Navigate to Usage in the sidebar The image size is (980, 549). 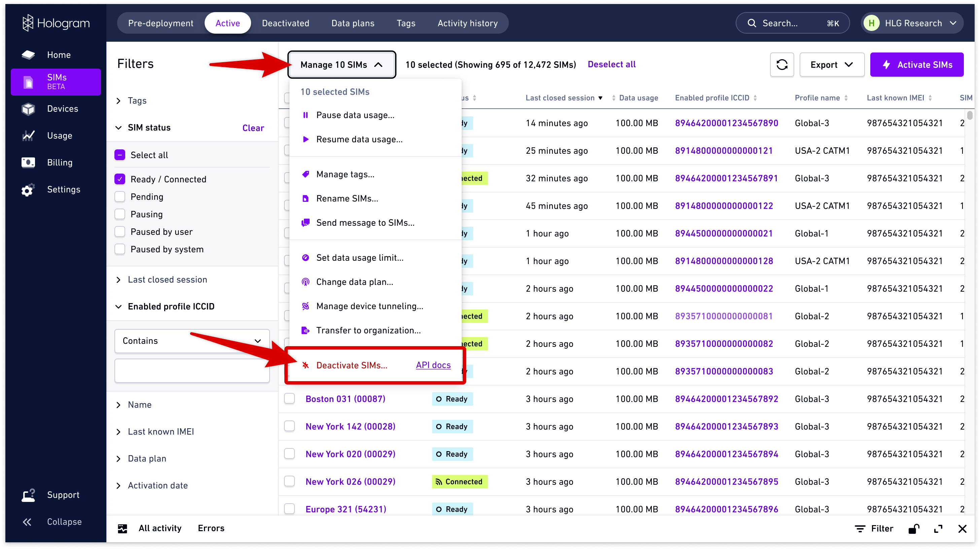click(60, 135)
